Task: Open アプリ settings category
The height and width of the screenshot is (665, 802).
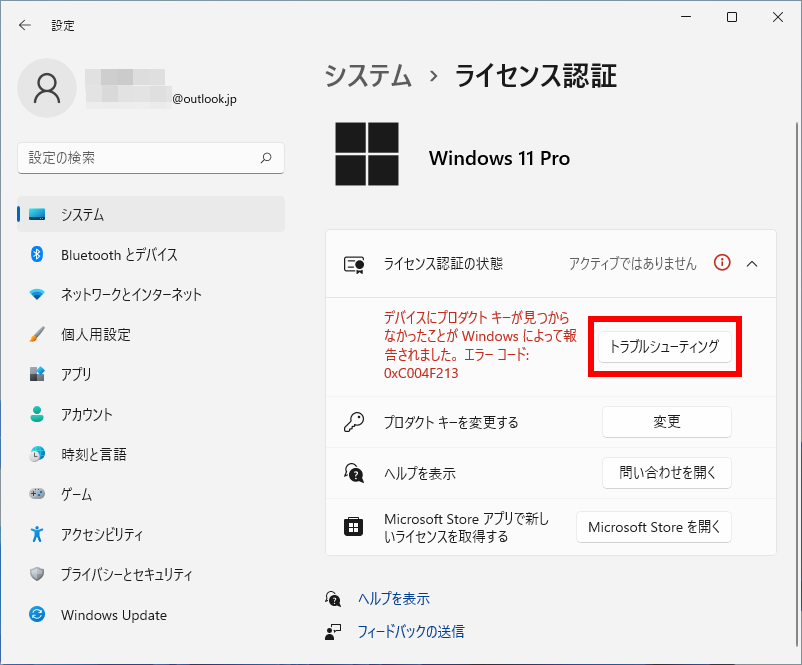Action: click(151, 374)
